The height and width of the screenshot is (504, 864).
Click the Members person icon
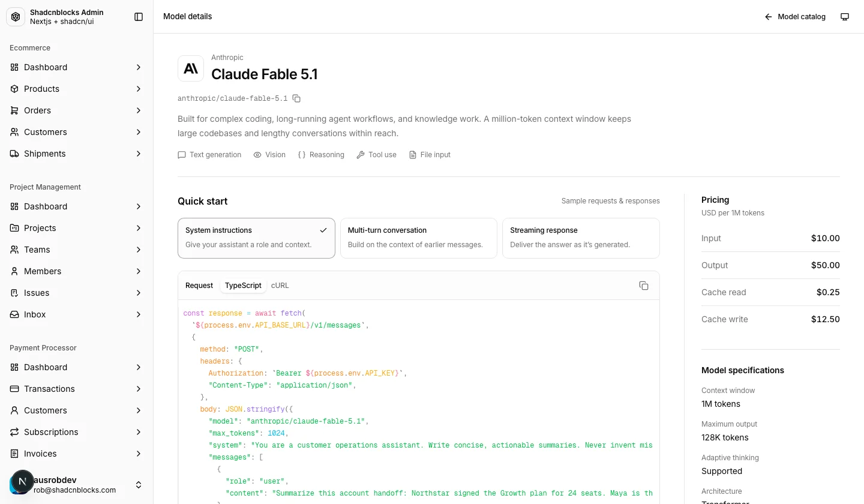[14, 271]
